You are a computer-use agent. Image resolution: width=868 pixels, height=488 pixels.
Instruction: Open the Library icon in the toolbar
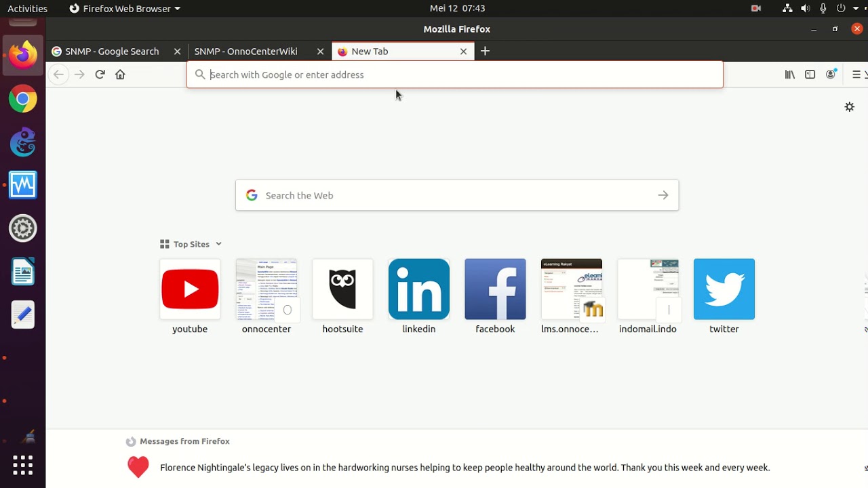tap(790, 75)
